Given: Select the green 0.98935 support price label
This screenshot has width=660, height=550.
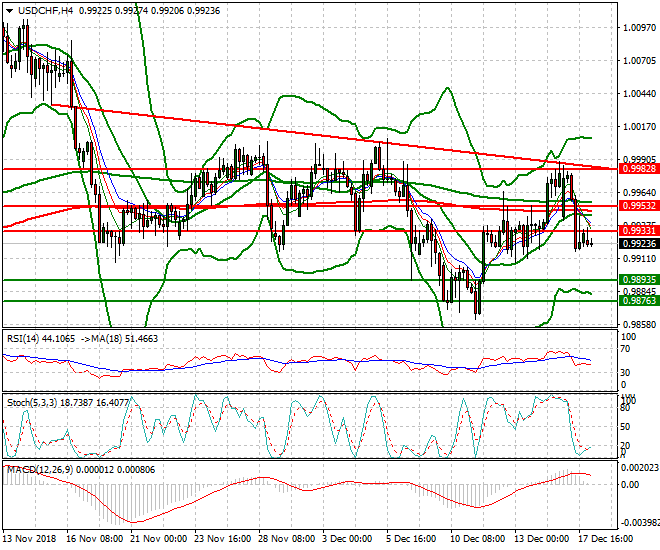Looking at the screenshot, I should [639, 280].
